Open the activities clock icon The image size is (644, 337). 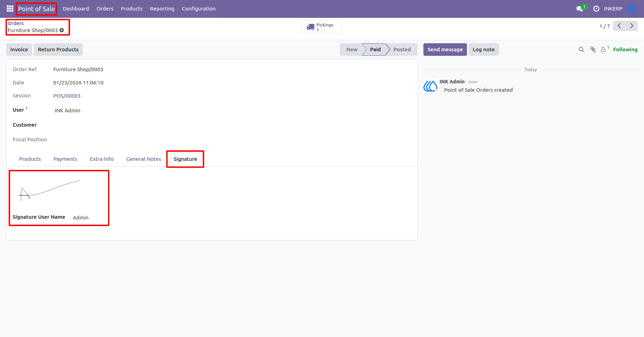[596, 9]
